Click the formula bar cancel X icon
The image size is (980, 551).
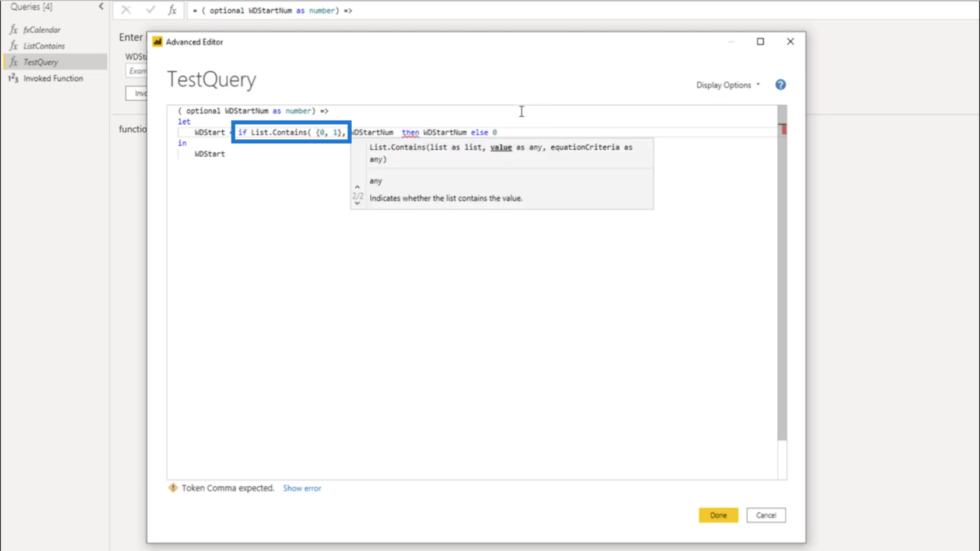point(126,10)
